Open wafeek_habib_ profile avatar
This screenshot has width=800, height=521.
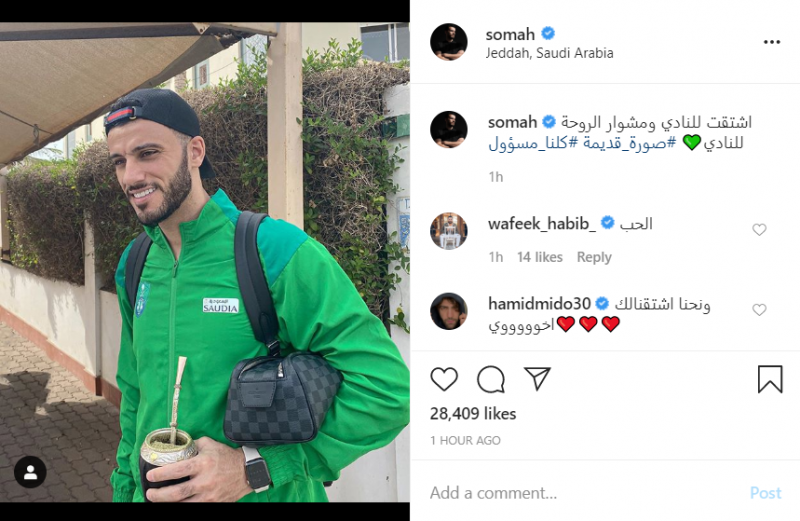449,231
